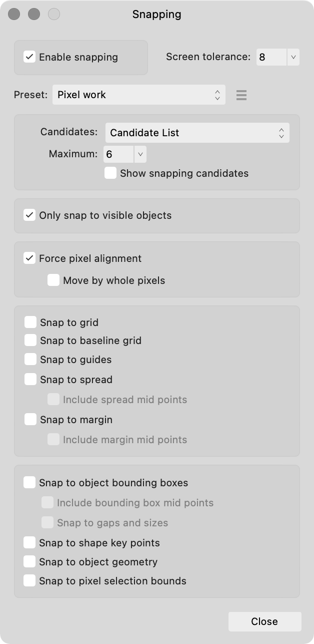Enable Show snapping candidates

tap(109, 173)
